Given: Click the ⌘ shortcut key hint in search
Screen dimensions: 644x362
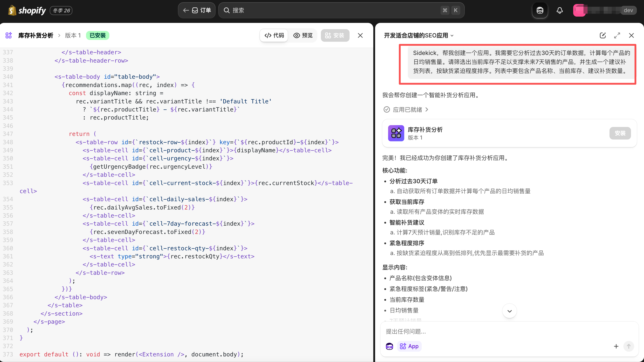Looking at the screenshot, I should click(x=445, y=10).
